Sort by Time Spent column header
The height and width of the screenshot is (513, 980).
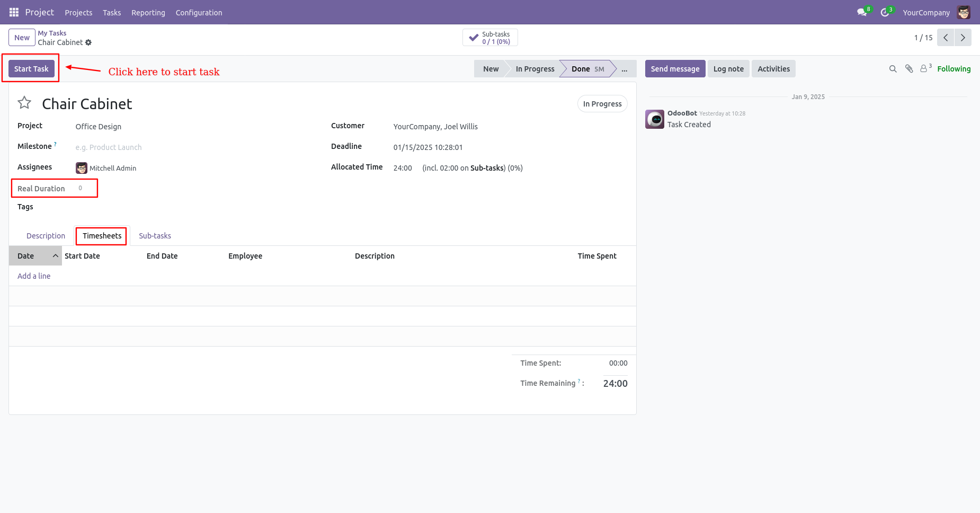(x=597, y=256)
